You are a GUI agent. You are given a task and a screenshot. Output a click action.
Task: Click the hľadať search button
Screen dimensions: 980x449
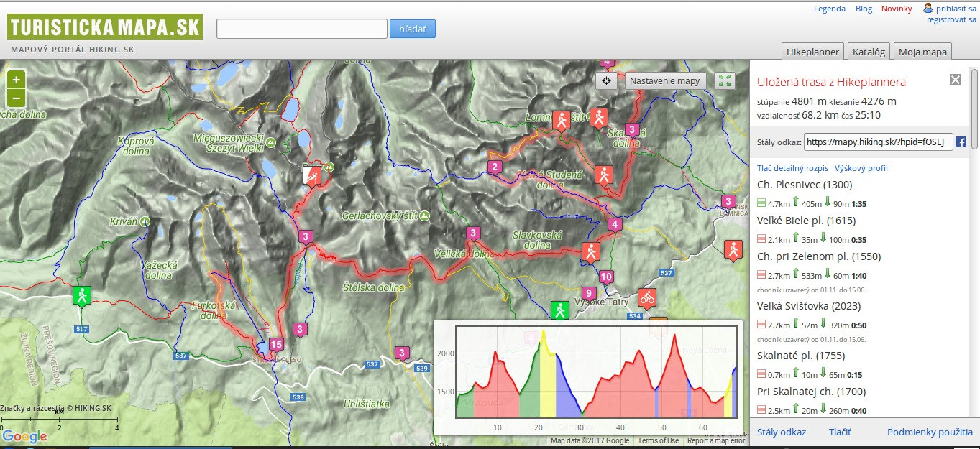click(413, 29)
